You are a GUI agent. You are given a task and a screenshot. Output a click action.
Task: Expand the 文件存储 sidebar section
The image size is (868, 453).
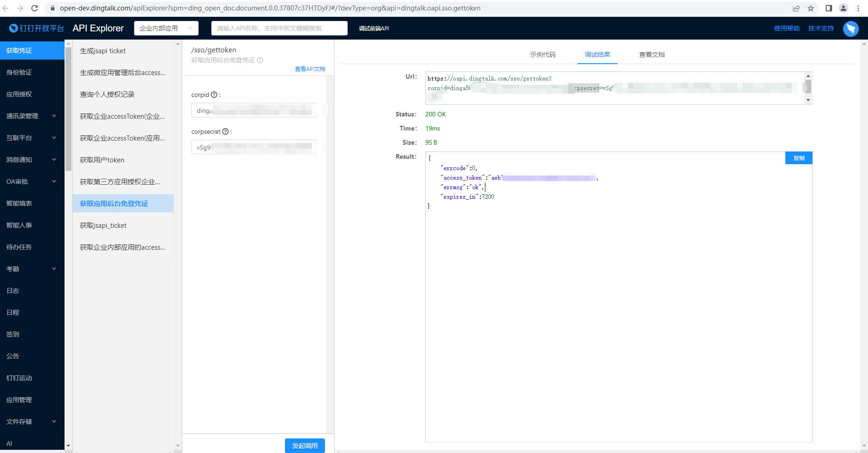click(x=32, y=422)
